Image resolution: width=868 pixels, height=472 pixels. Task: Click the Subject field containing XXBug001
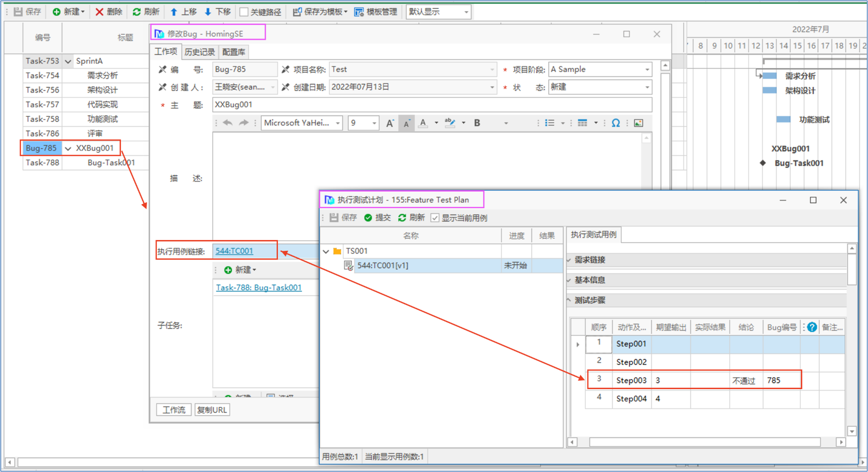(432, 105)
